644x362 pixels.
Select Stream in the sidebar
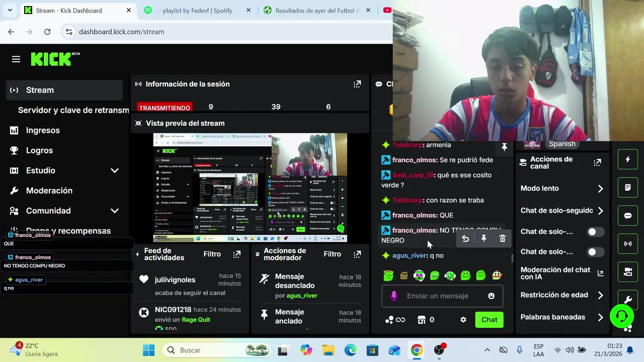coord(64,90)
